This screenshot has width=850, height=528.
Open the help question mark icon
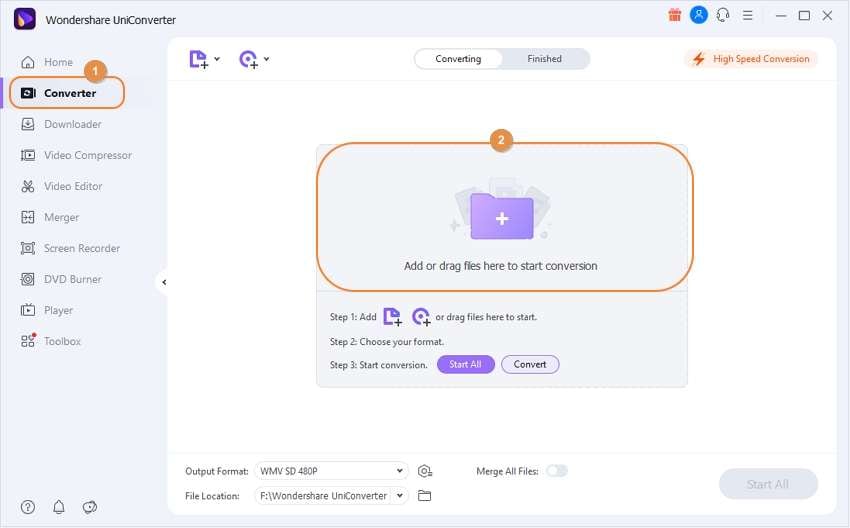(x=28, y=507)
